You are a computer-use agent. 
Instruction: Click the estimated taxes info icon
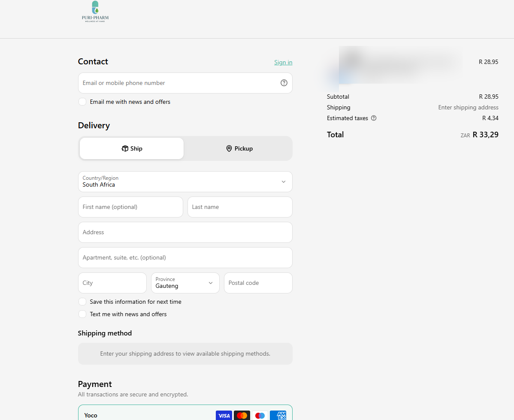click(374, 118)
